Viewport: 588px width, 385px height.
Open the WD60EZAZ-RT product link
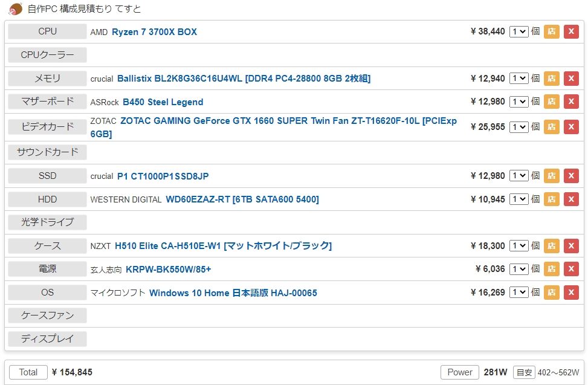pyautogui.click(x=242, y=199)
